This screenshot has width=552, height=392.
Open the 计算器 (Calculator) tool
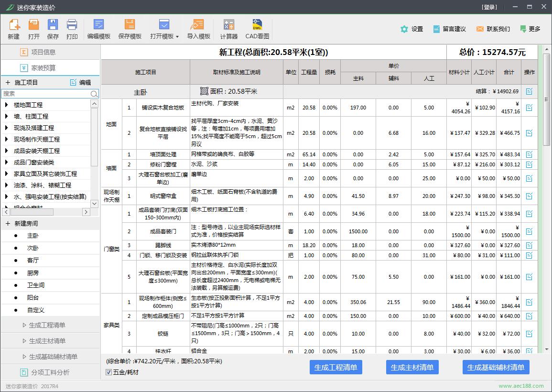point(229,25)
